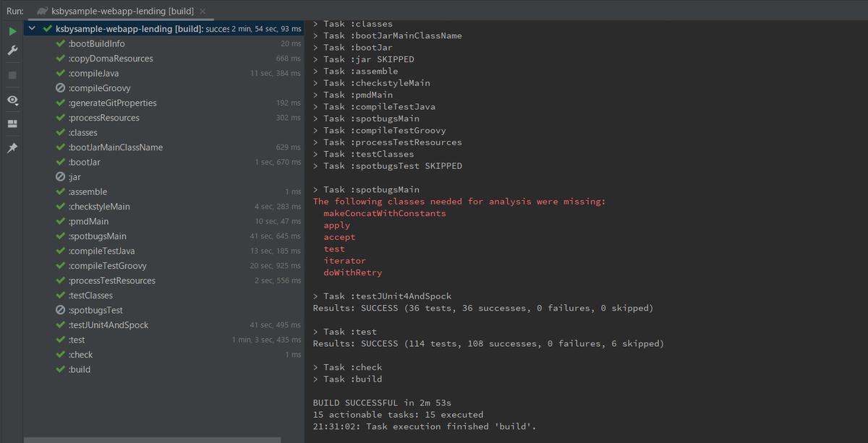Click the skipped icon beside :spotbugsTest
868x443 pixels.
point(61,310)
